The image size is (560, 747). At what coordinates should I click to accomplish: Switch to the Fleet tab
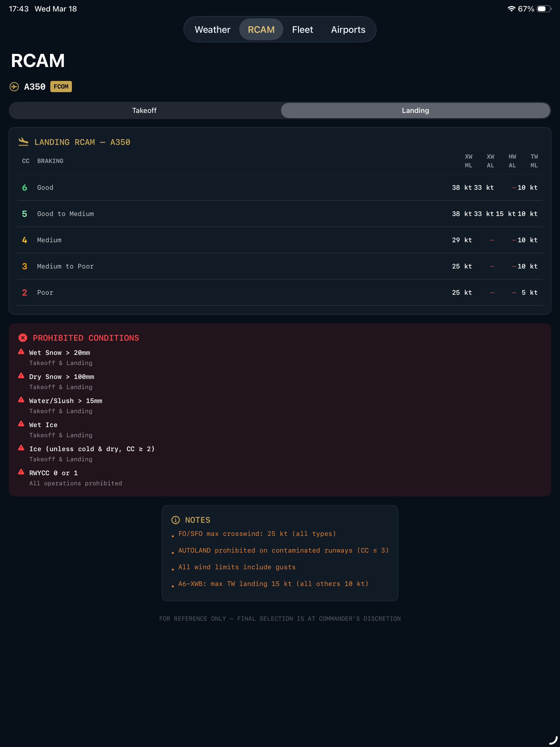coord(302,29)
